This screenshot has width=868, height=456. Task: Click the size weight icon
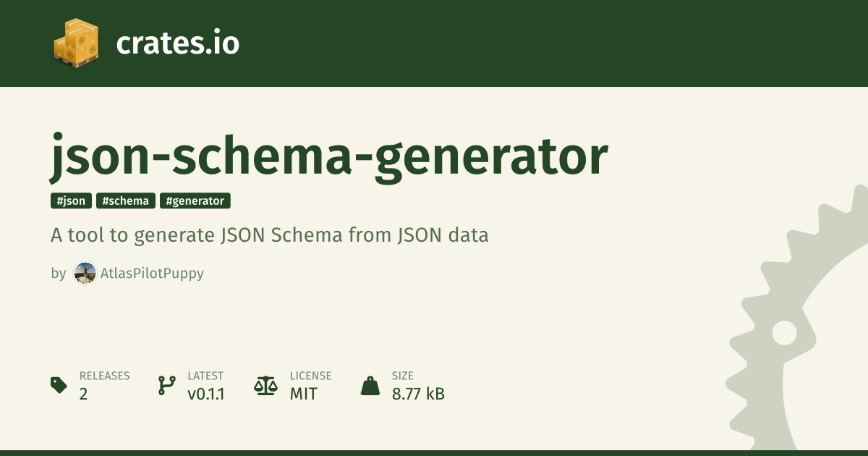370,385
